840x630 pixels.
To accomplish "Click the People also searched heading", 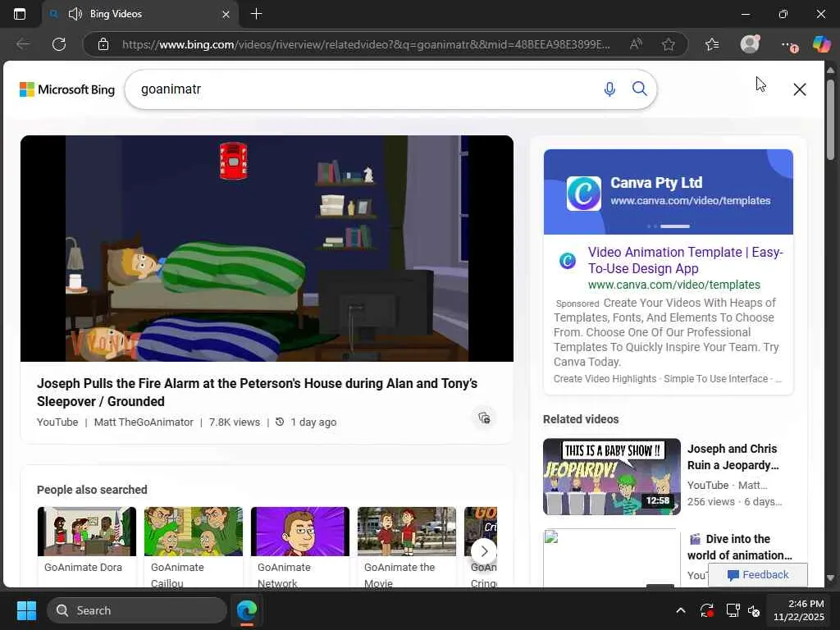I will coord(92,490).
